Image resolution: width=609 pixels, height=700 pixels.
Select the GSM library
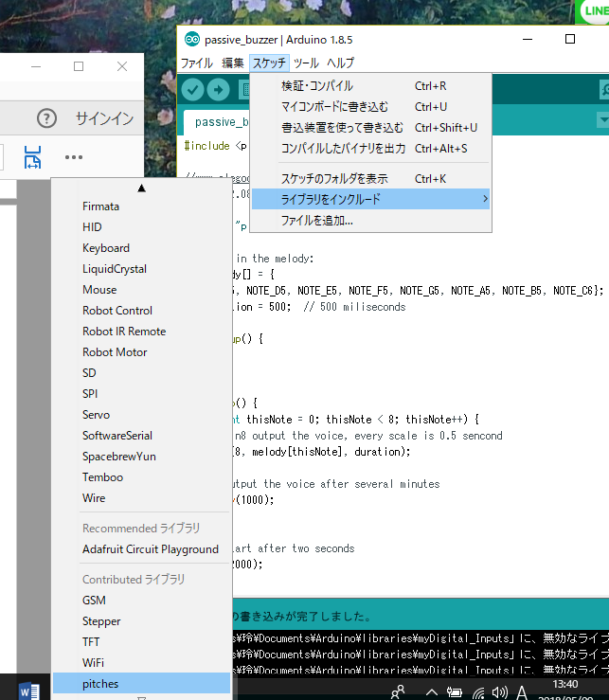click(141, 601)
